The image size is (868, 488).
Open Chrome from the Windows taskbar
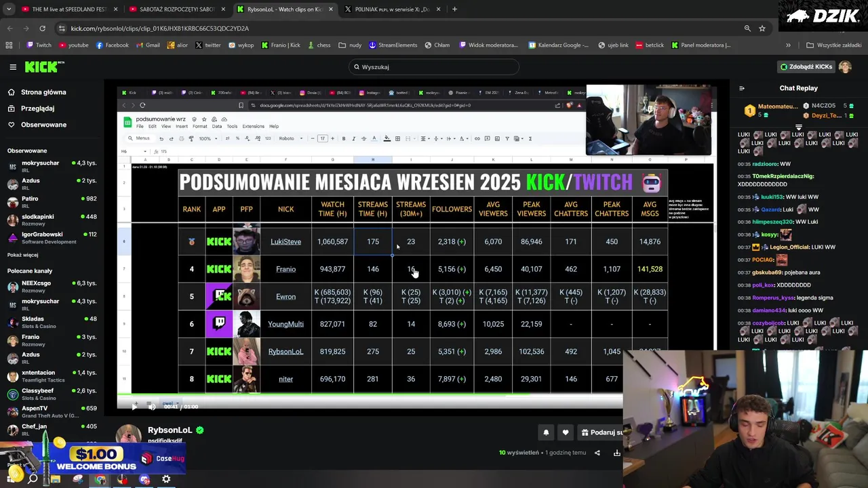(100, 479)
